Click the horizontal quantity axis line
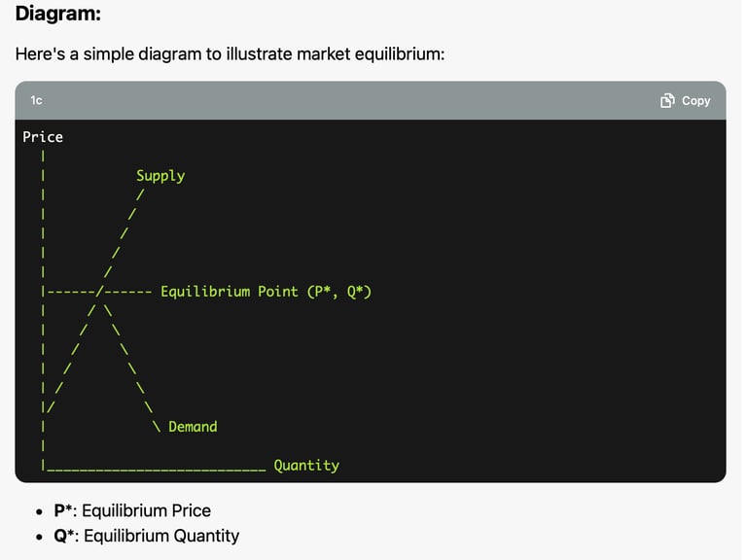This screenshot has width=747, height=560. 157,470
